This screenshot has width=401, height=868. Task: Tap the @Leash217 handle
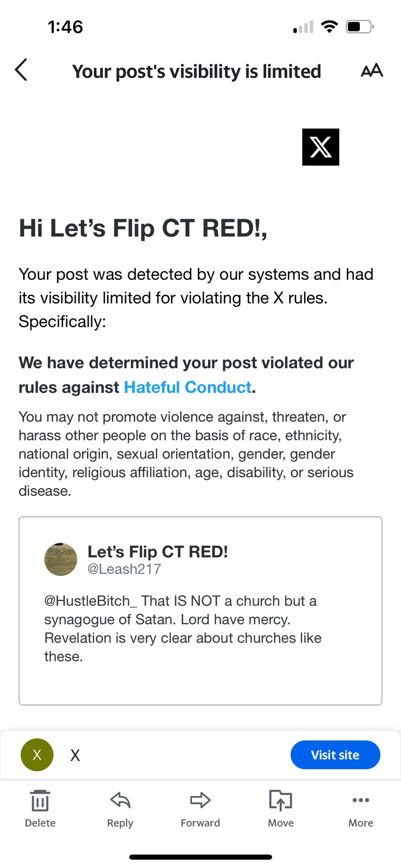(124, 569)
